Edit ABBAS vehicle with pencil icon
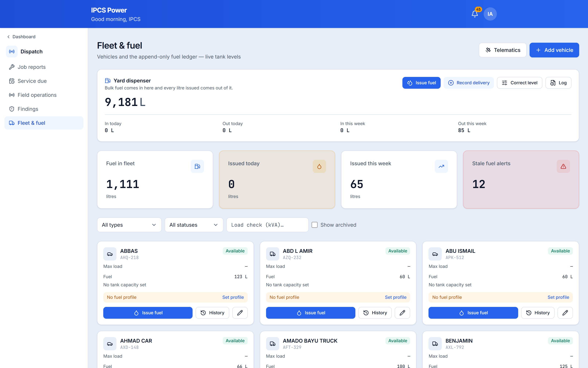This screenshot has height=368, width=588. [240, 312]
